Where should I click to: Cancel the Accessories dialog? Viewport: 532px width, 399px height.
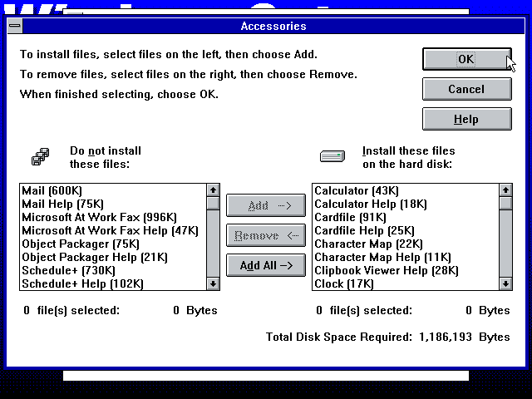tap(467, 89)
